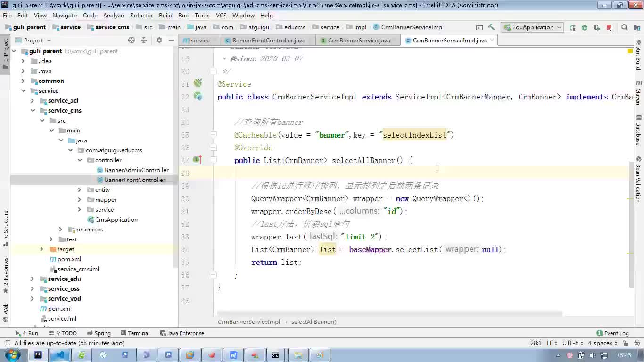Open the Navigate menu
Screen dimensions: 644x362
coord(65,15)
